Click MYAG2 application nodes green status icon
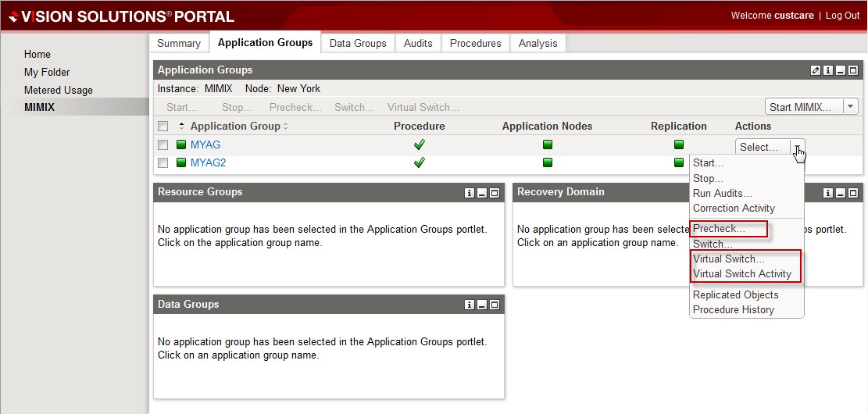This screenshot has height=414, width=868. 547,162
